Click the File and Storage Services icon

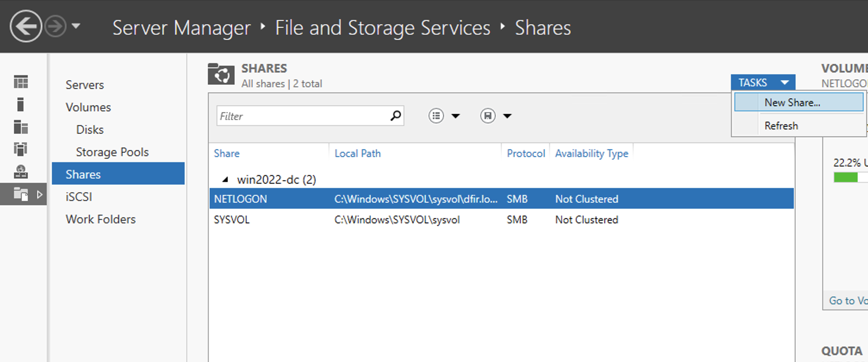(21, 194)
